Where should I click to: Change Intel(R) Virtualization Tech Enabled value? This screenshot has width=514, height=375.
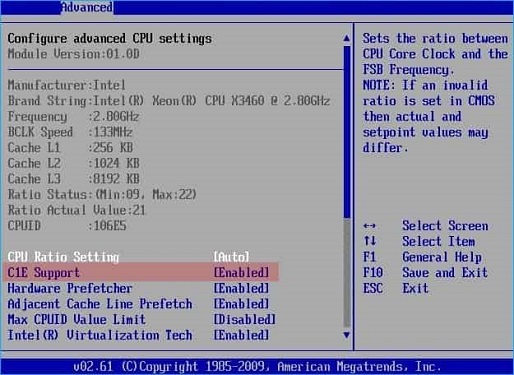pos(241,335)
